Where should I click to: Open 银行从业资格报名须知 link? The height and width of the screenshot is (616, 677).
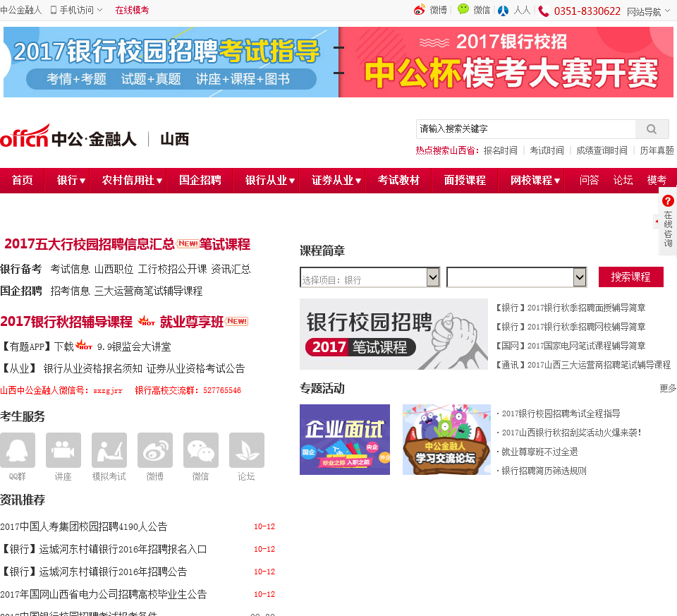tap(93, 368)
